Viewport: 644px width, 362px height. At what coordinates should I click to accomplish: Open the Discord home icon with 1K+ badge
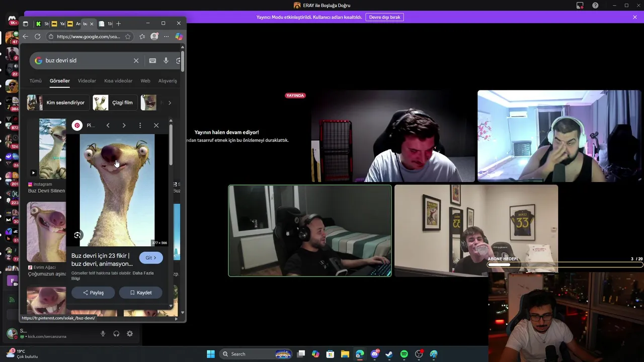coord(12,21)
